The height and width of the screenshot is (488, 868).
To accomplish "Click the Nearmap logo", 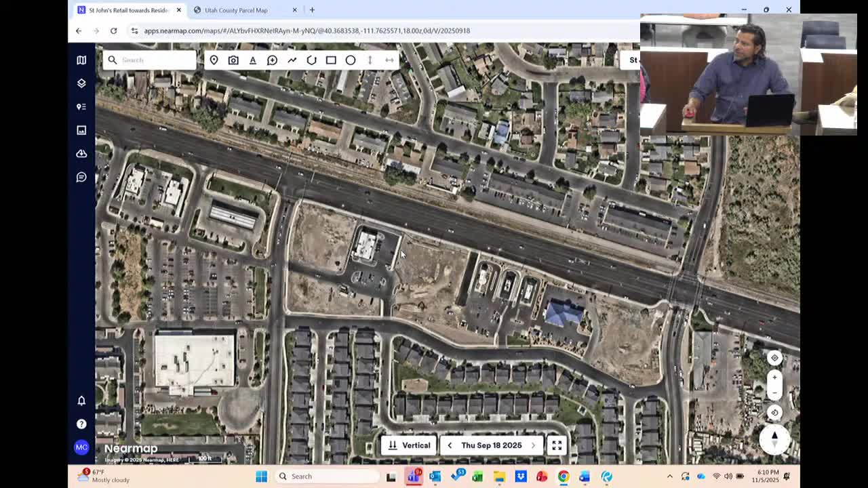I will point(130,448).
